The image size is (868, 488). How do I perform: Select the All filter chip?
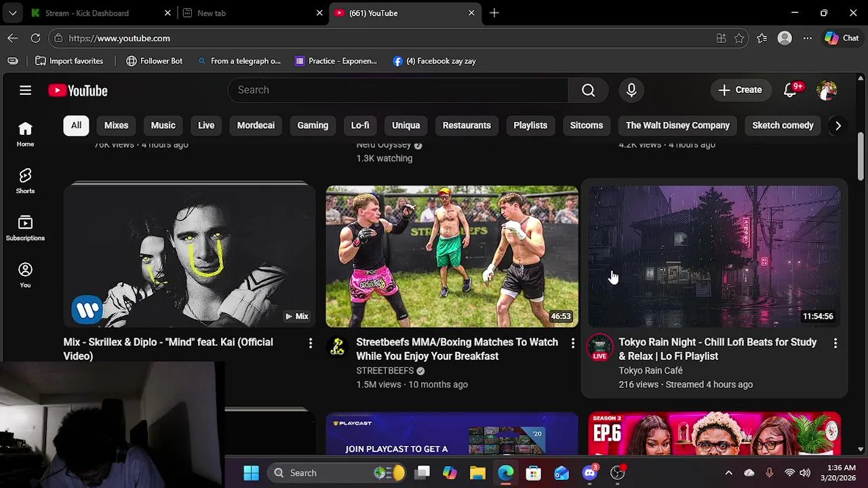(76, 125)
